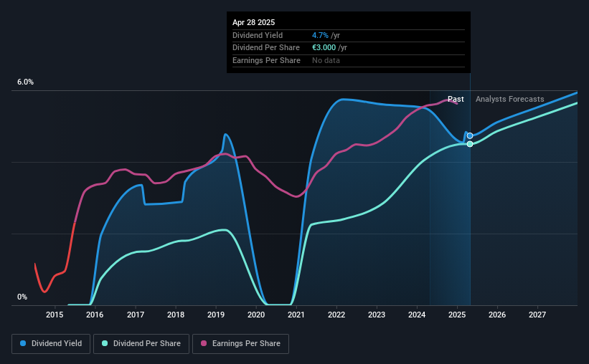589x364 pixels.
Task: Select the 2026 x-axis label
Action: [497, 315]
